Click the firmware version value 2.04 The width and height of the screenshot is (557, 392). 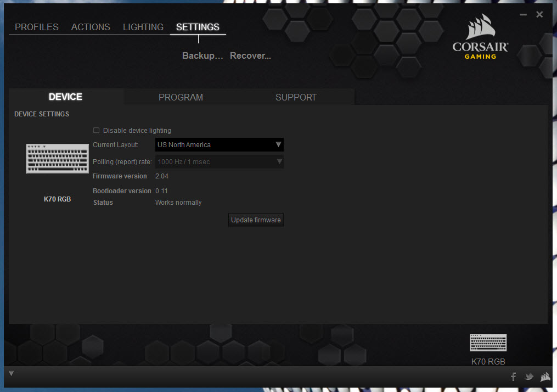(162, 176)
